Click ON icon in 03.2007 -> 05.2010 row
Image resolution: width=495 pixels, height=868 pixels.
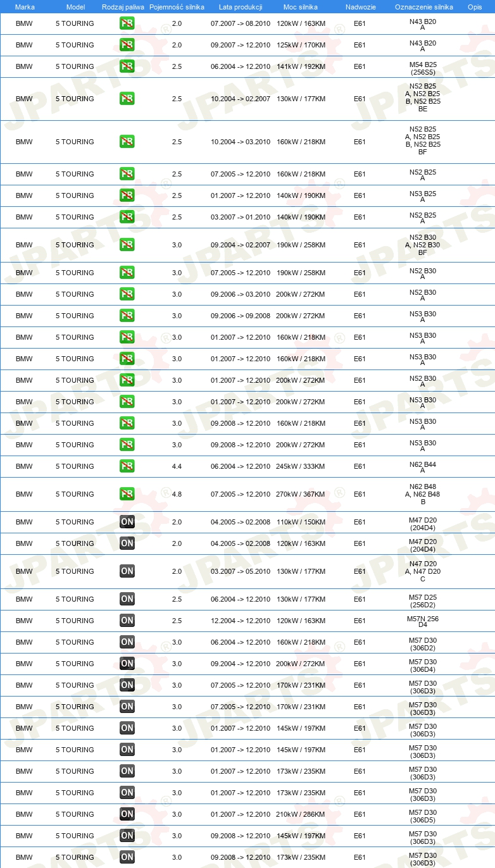(127, 571)
